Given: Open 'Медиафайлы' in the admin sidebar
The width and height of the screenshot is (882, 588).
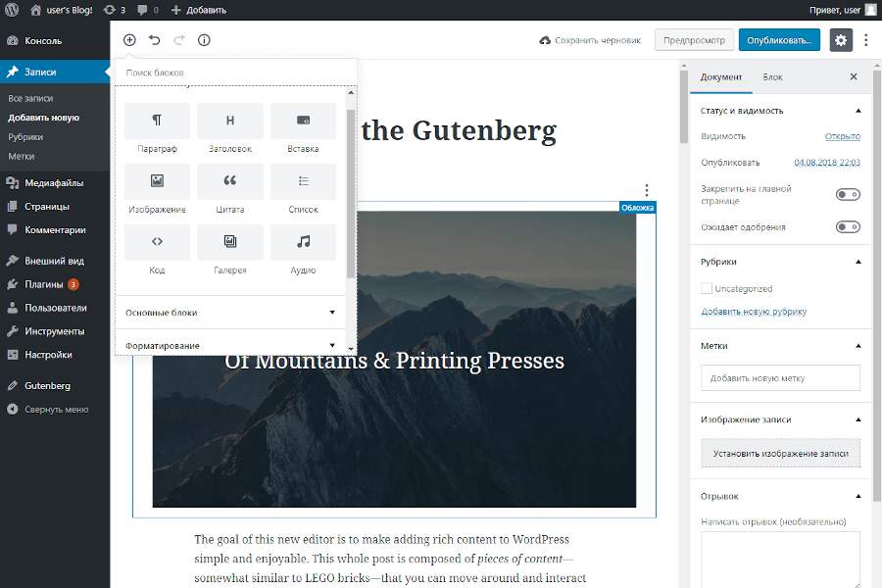Looking at the screenshot, I should [54, 183].
